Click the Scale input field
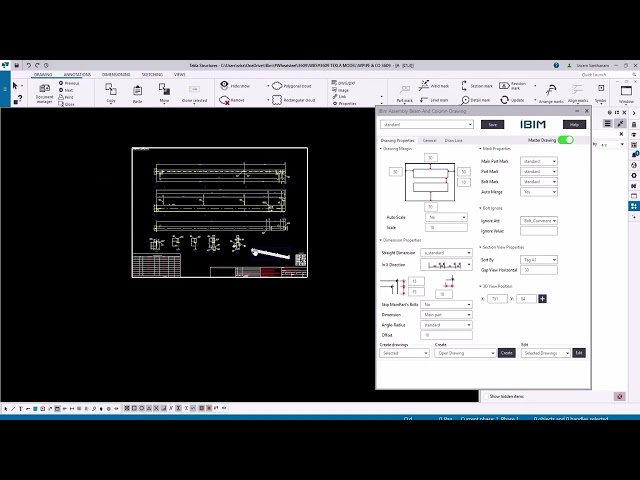The image size is (640, 480). 446,227
